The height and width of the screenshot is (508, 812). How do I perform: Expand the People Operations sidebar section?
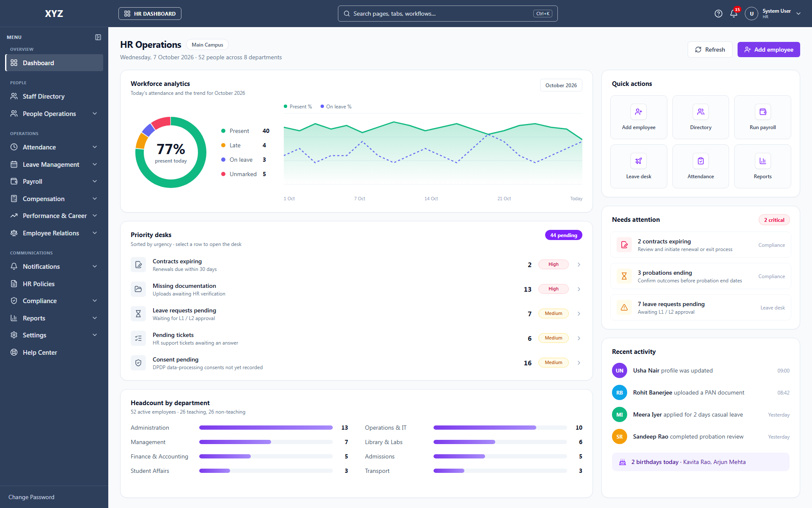(54, 113)
